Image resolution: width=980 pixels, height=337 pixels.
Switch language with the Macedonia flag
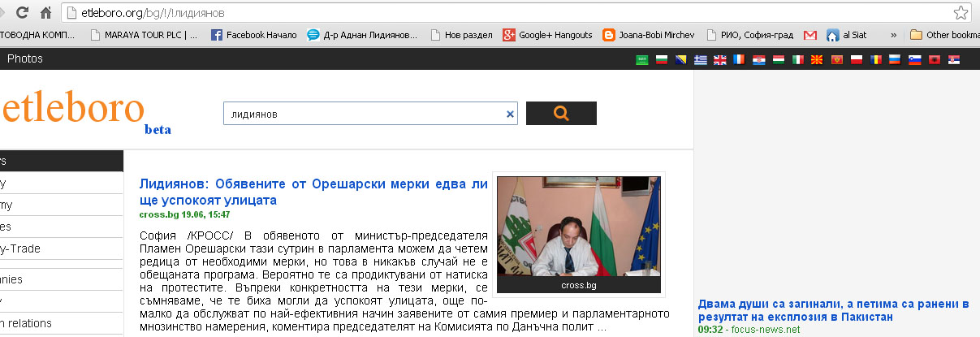click(x=818, y=60)
